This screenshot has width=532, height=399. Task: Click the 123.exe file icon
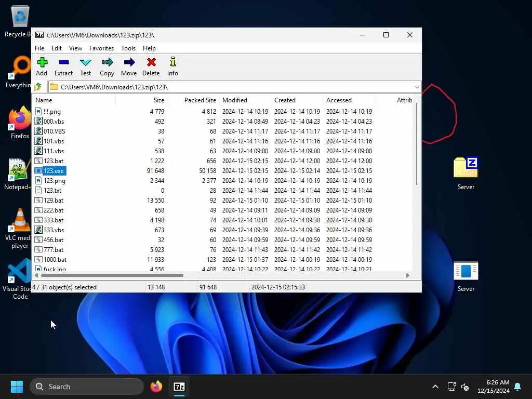[x=38, y=170]
